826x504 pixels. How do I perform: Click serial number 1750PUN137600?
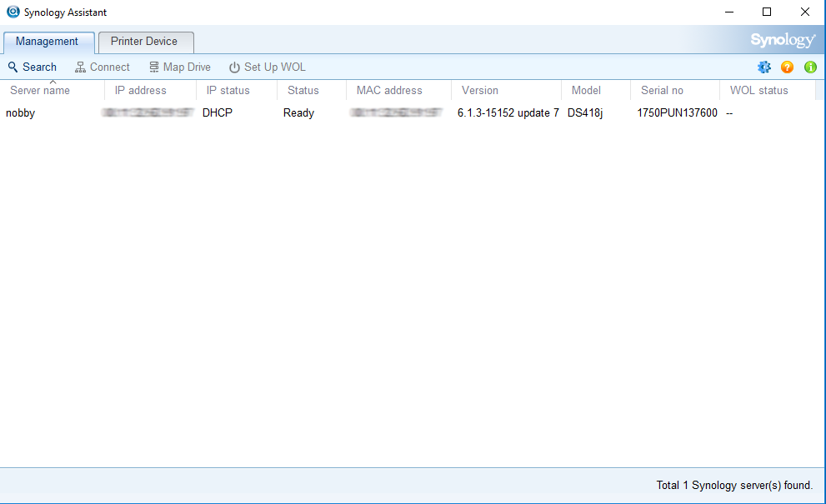tap(677, 112)
